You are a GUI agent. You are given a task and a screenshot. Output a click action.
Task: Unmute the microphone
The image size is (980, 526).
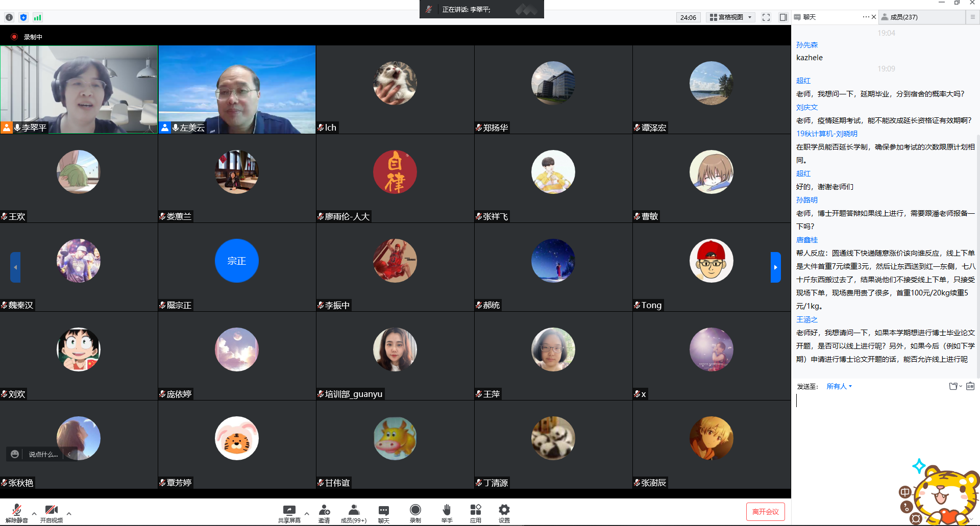coord(16,512)
